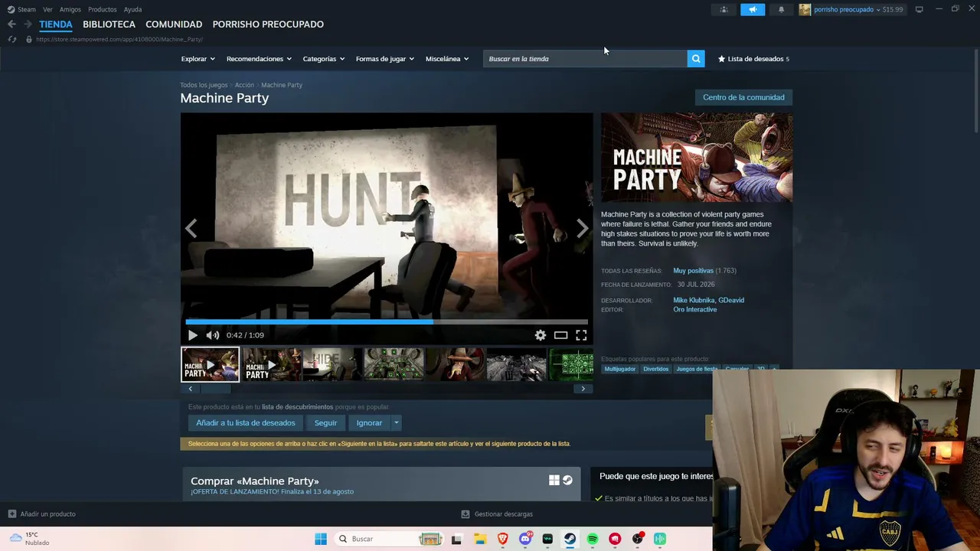The height and width of the screenshot is (551, 980).
Task: Open Gestionar descargas
Action: [x=497, y=514]
